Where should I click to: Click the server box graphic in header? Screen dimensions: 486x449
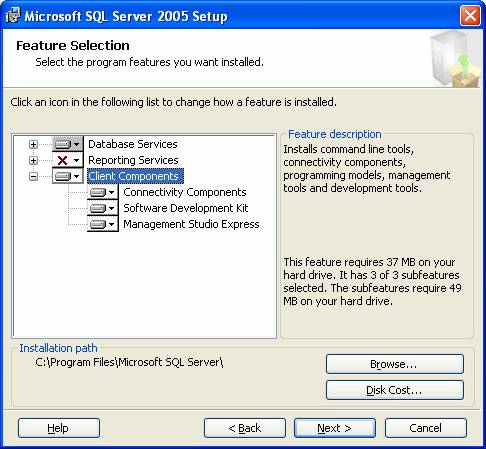click(456, 59)
